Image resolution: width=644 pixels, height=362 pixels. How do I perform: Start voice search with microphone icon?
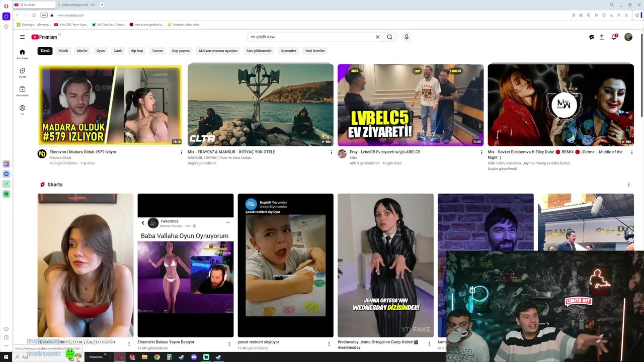coord(407,37)
